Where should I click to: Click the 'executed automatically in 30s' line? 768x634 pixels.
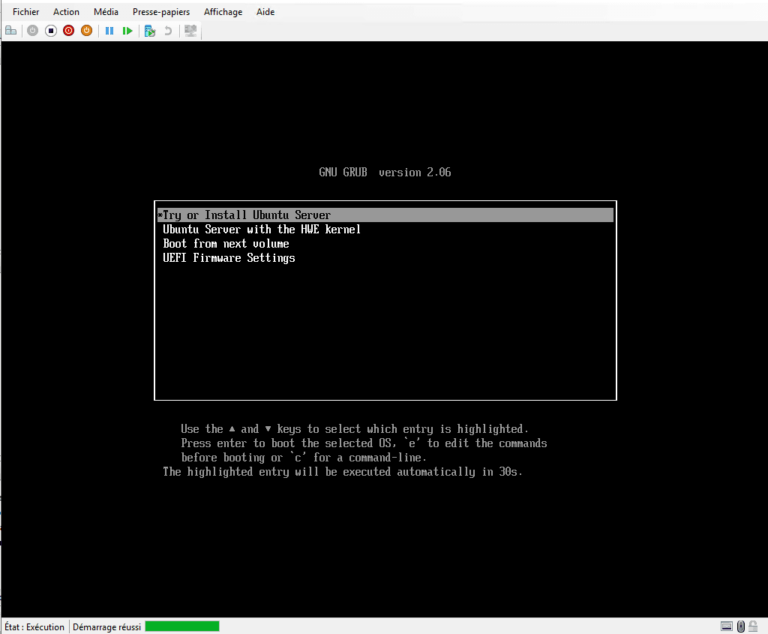343,472
